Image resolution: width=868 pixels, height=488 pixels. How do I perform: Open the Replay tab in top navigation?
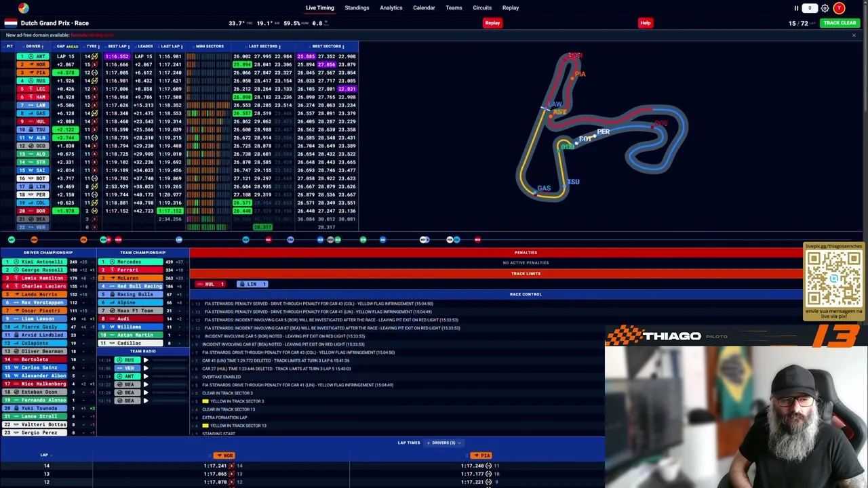click(x=511, y=8)
